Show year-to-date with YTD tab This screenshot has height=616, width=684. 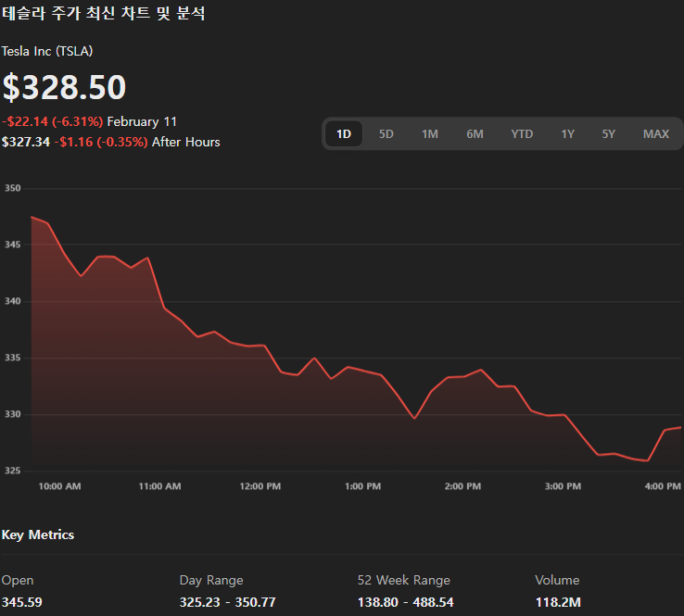(x=522, y=133)
